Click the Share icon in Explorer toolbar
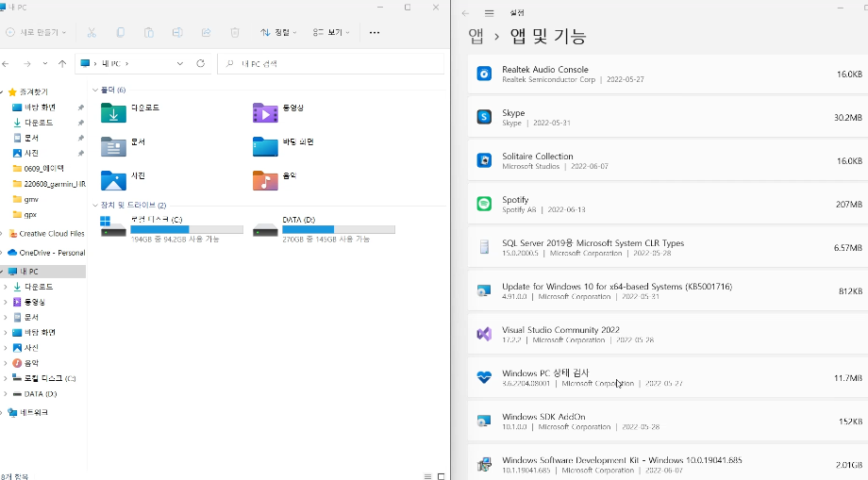The width and height of the screenshot is (868, 480). point(206,33)
